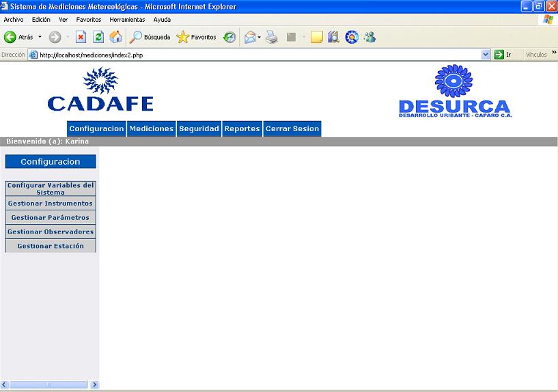
Task: Click the DESURCA logo
Action: point(455,91)
